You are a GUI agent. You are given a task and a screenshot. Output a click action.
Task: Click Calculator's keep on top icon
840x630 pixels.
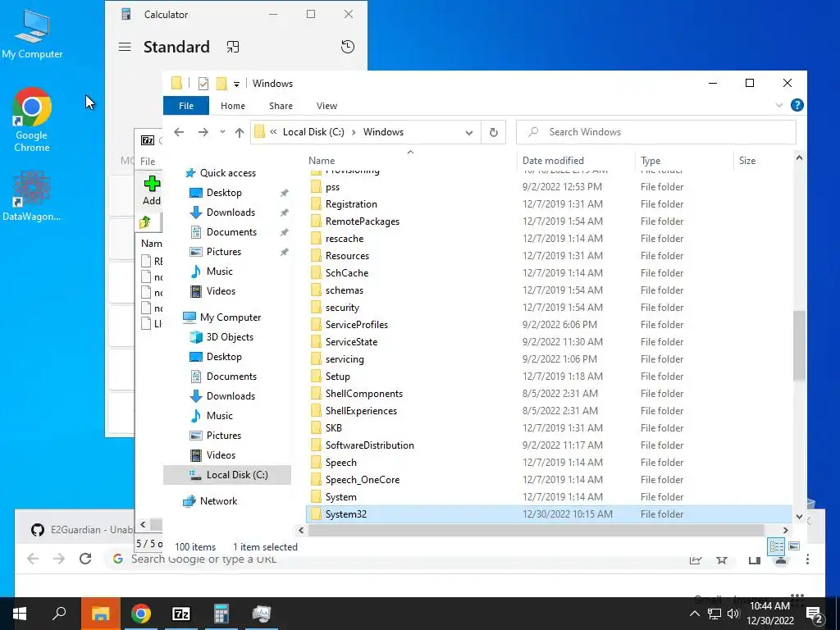[232, 47]
